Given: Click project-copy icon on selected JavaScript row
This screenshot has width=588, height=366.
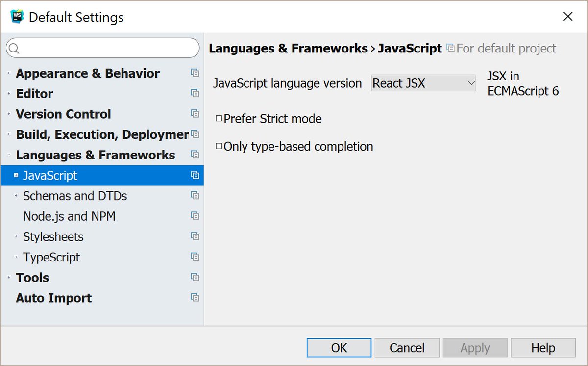Looking at the screenshot, I should [x=195, y=175].
